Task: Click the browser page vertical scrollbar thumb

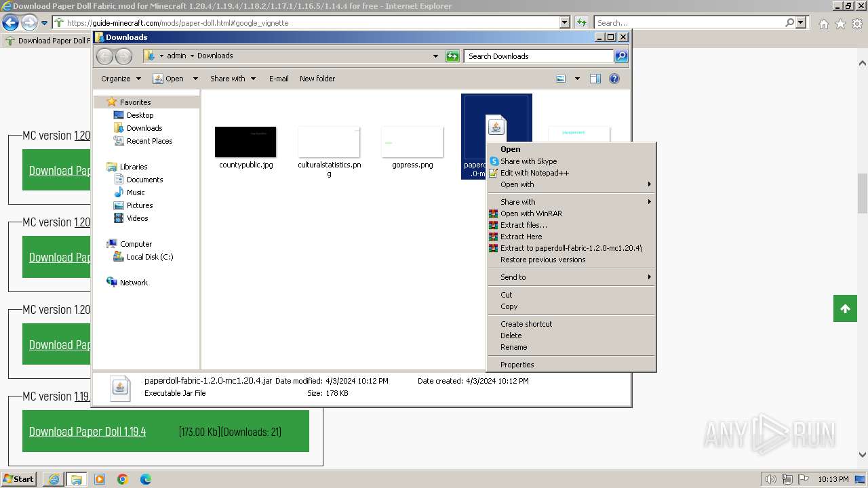Action: 862,193
